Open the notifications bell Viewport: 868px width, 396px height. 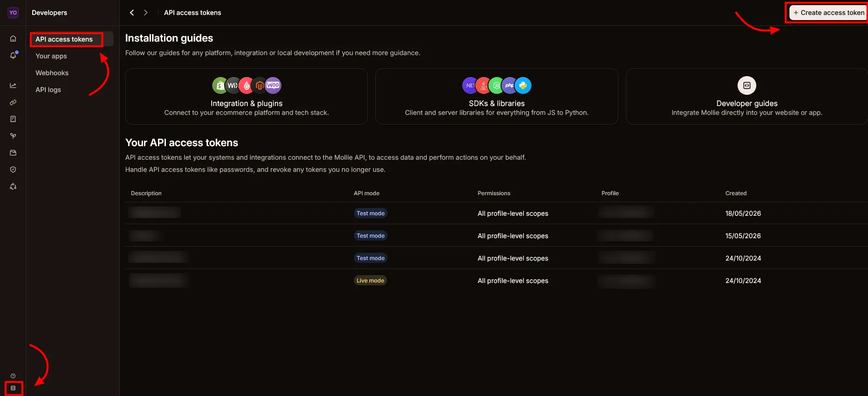(13, 56)
